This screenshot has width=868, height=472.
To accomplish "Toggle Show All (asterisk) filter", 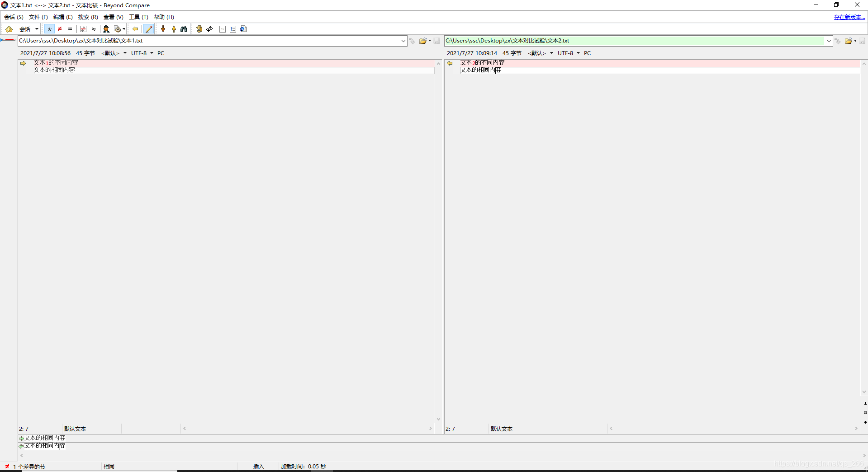I will click(49, 29).
